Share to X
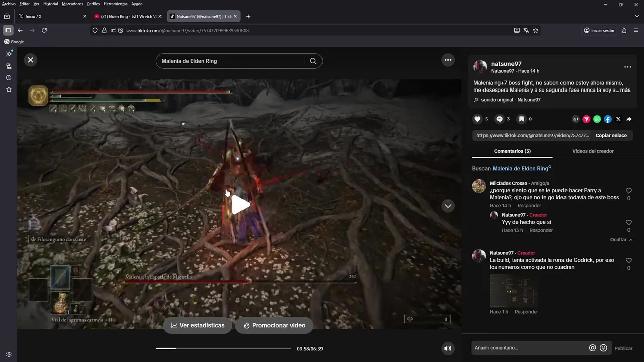Image resolution: width=644 pixels, height=362 pixels. (x=618, y=119)
